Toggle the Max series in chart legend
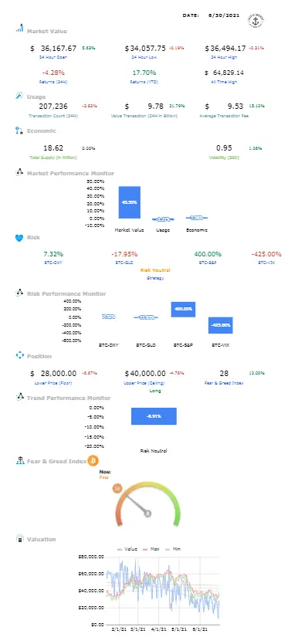This screenshot has width=288, height=644. click(151, 549)
